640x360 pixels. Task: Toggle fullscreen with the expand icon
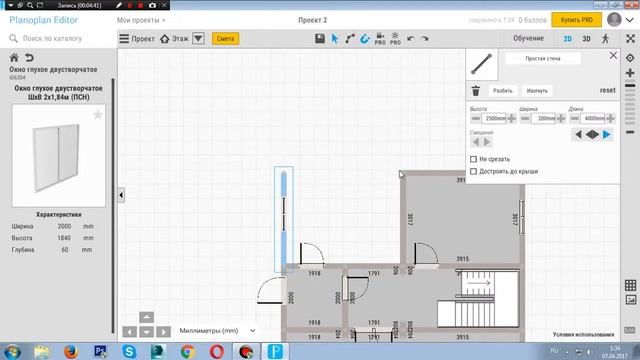point(630,38)
